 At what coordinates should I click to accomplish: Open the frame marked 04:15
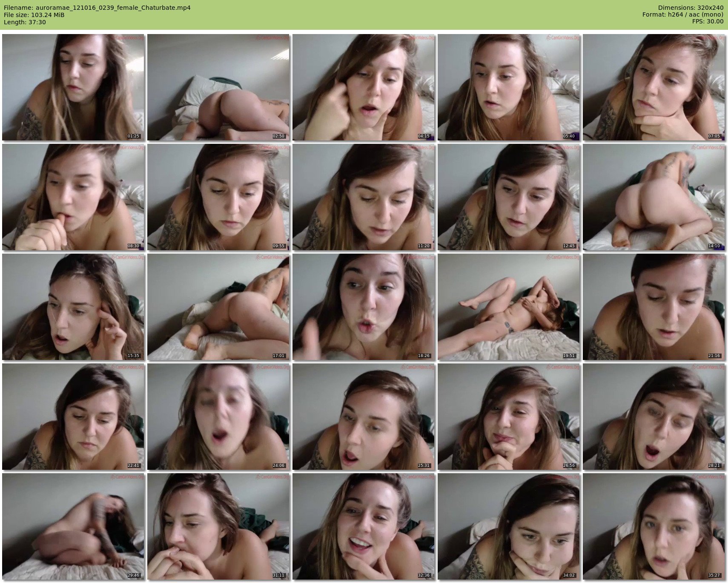[363, 87]
